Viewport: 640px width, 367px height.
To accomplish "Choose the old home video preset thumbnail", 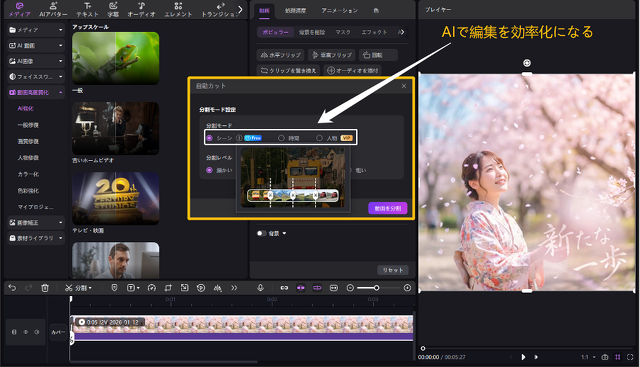I will click(x=116, y=128).
